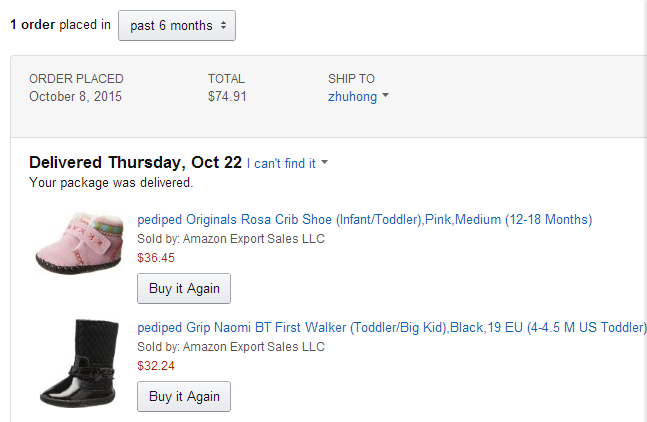Click the I can't find it link text
Screen dimensions: 647x422
tap(281, 163)
